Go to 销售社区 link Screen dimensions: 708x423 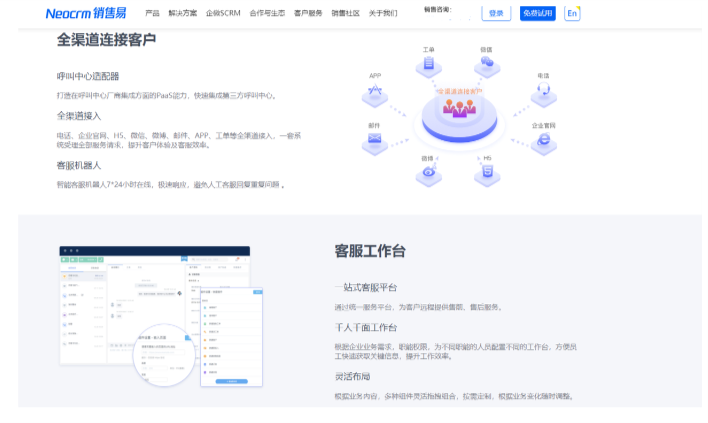tap(345, 14)
